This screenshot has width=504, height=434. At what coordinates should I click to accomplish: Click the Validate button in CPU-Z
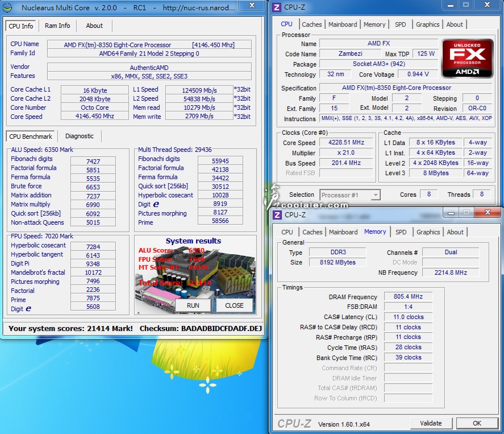431,423
